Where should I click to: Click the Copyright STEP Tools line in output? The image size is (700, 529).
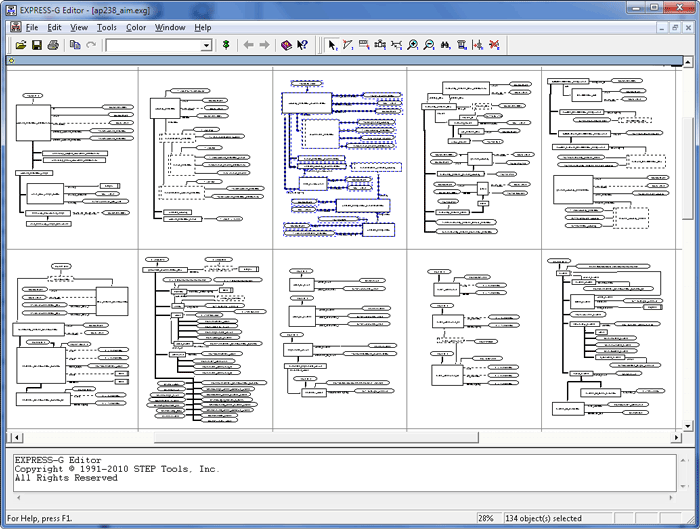click(117, 469)
